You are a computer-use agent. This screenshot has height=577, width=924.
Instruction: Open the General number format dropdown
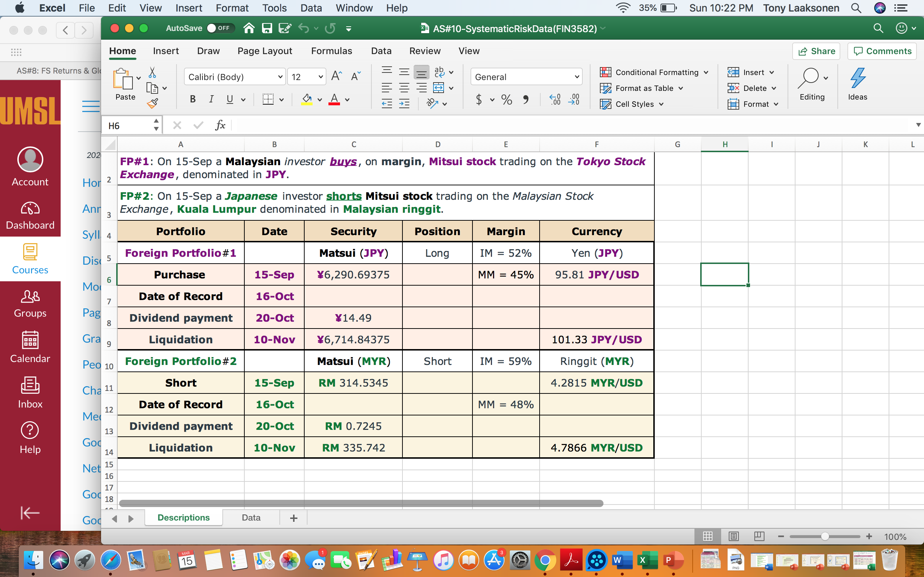pyautogui.click(x=576, y=76)
